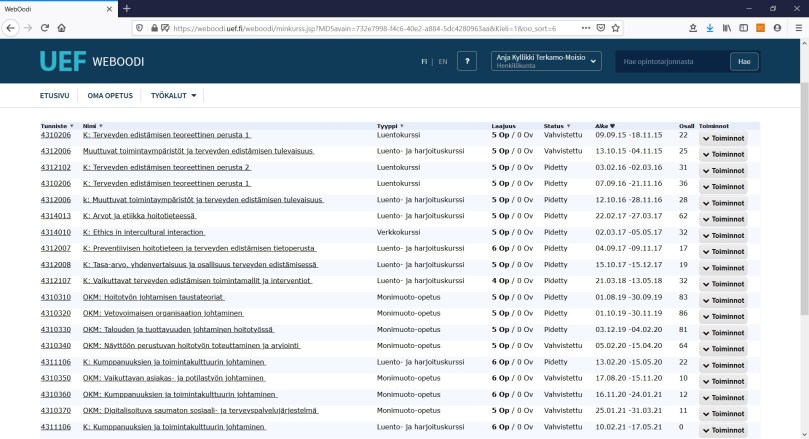Open a new browser tab
809x439 pixels.
tap(126, 8)
